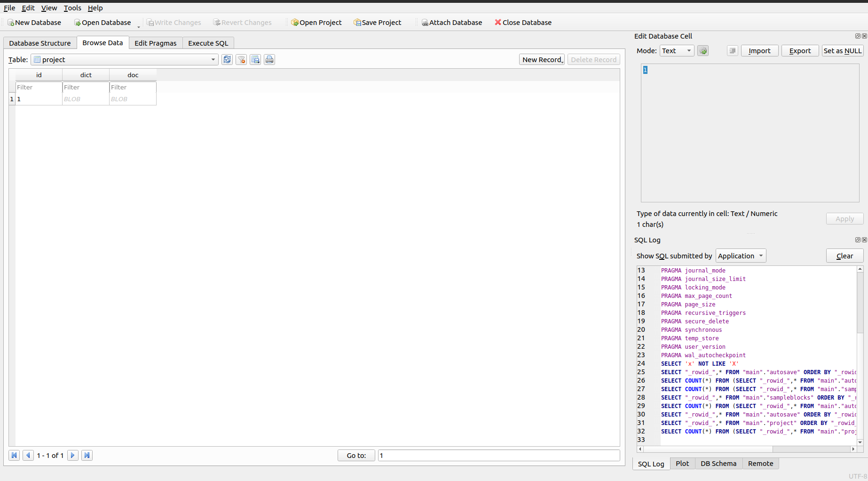Switch to the Database Structure tab
The width and height of the screenshot is (868, 481).
click(40, 43)
